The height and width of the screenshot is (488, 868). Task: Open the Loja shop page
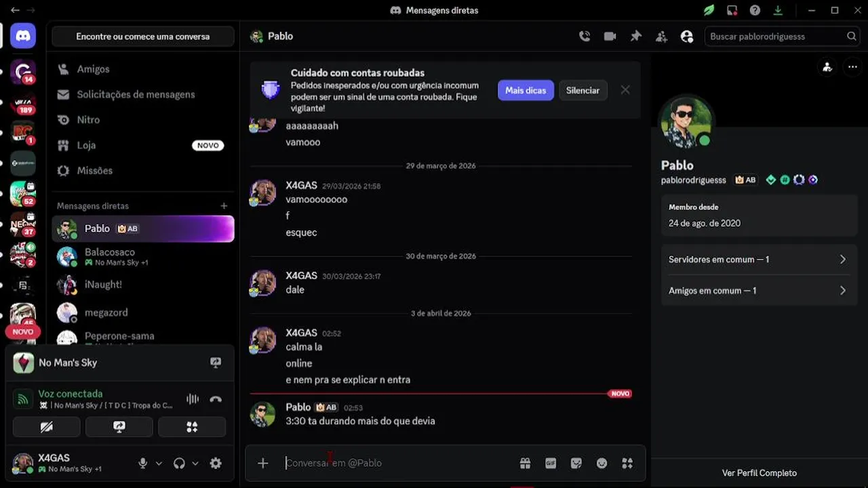pos(143,145)
